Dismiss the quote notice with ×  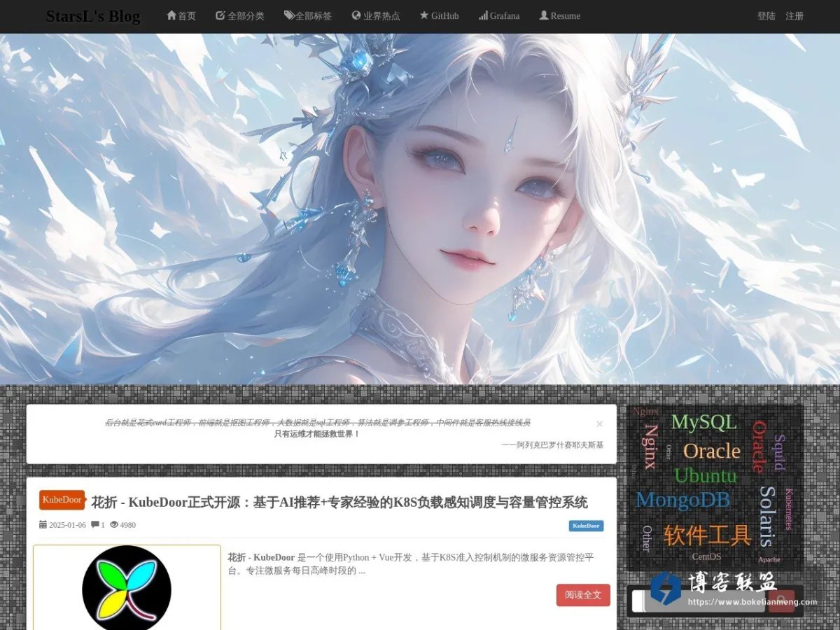(x=599, y=423)
